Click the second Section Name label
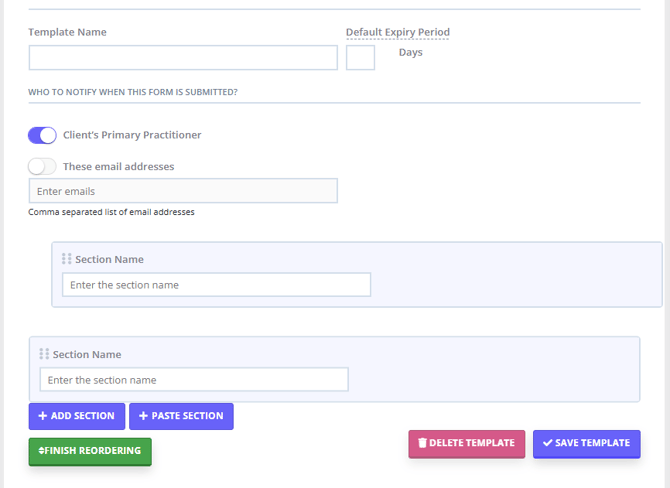 [x=87, y=354]
